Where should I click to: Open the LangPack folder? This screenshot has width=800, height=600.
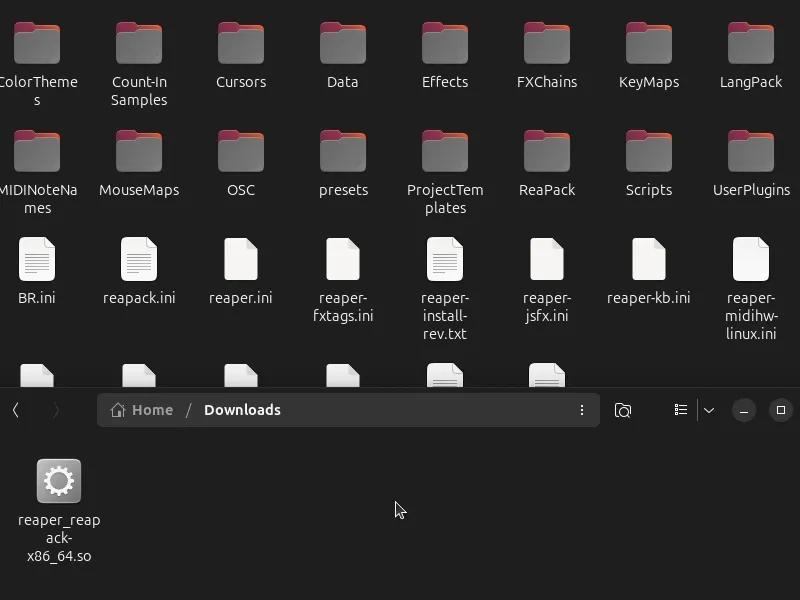pyautogui.click(x=751, y=43)
